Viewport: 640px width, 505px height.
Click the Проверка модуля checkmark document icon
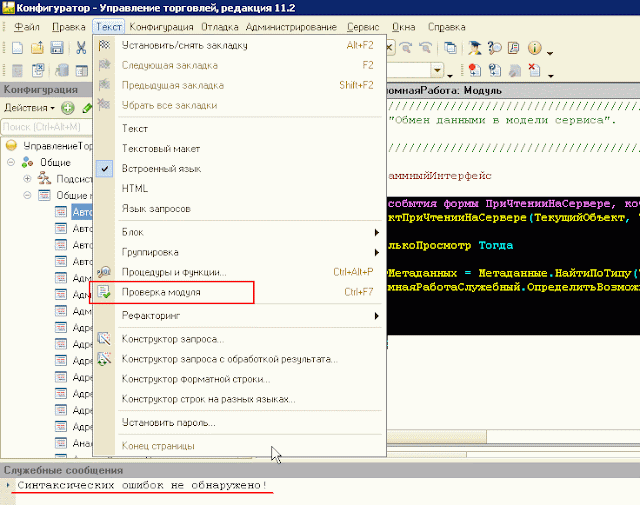104,292
